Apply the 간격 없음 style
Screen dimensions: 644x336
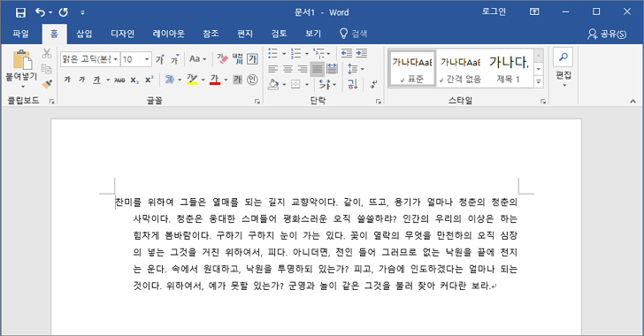(x=460, y=68)
